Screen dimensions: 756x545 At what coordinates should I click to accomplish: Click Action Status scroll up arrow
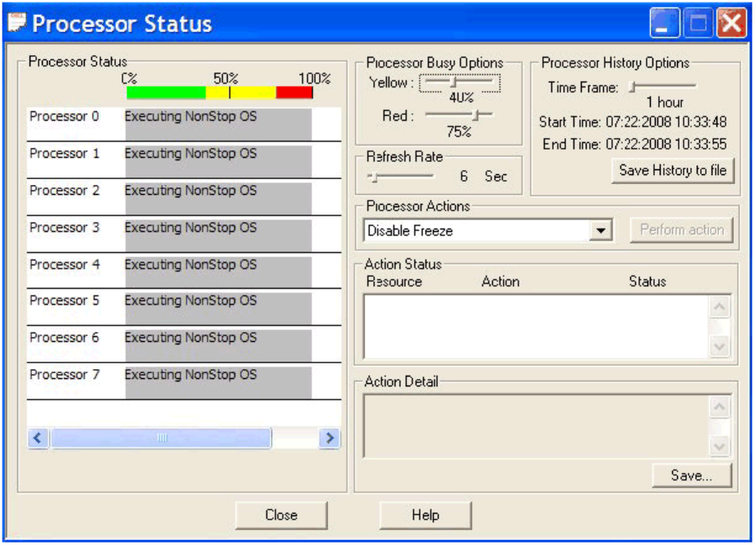point(719,307)
